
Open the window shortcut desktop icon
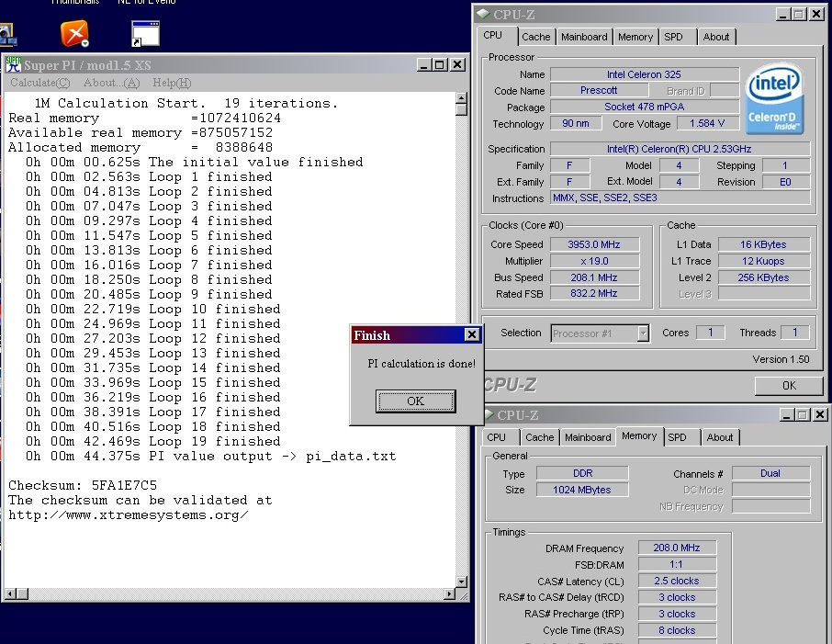[x=145, y=33]
